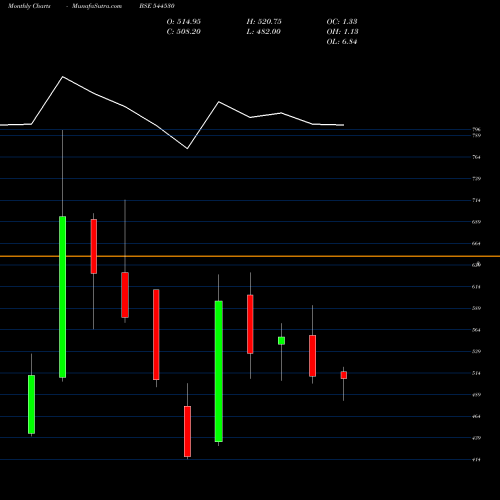
Task: Select the 'BSE 544530' symbol text
Action: pos(157,6)
